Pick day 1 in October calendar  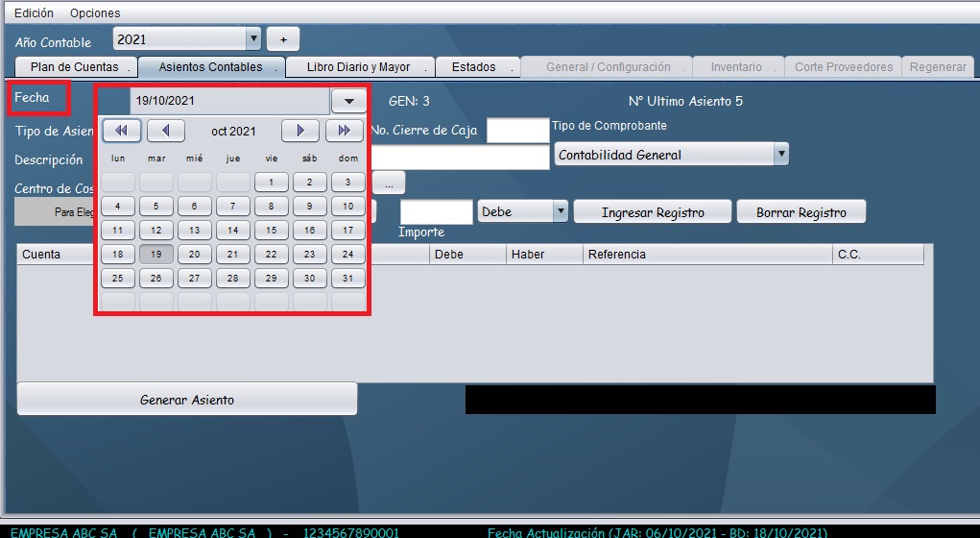[272, 183]
